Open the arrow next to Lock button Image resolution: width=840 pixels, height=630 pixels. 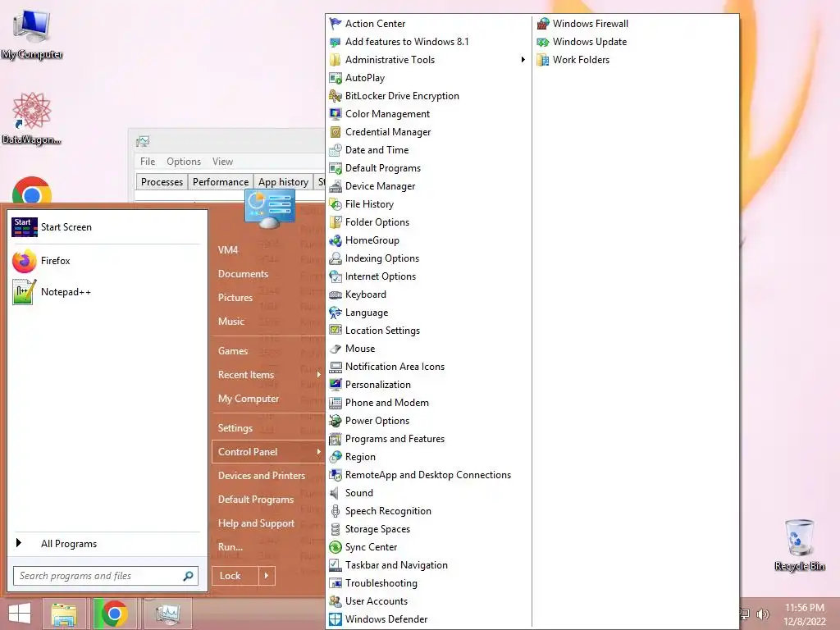tap(267, 576)
